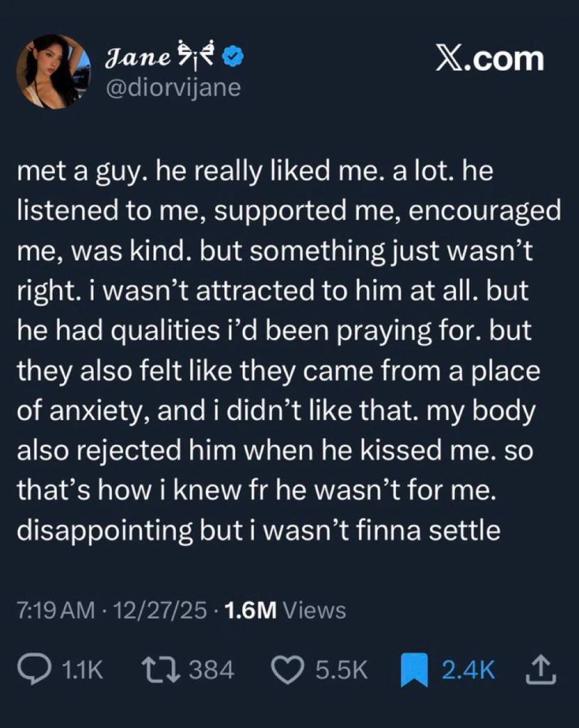
Task: Click the 384 reposts count
Action: [x=210, y=670]
